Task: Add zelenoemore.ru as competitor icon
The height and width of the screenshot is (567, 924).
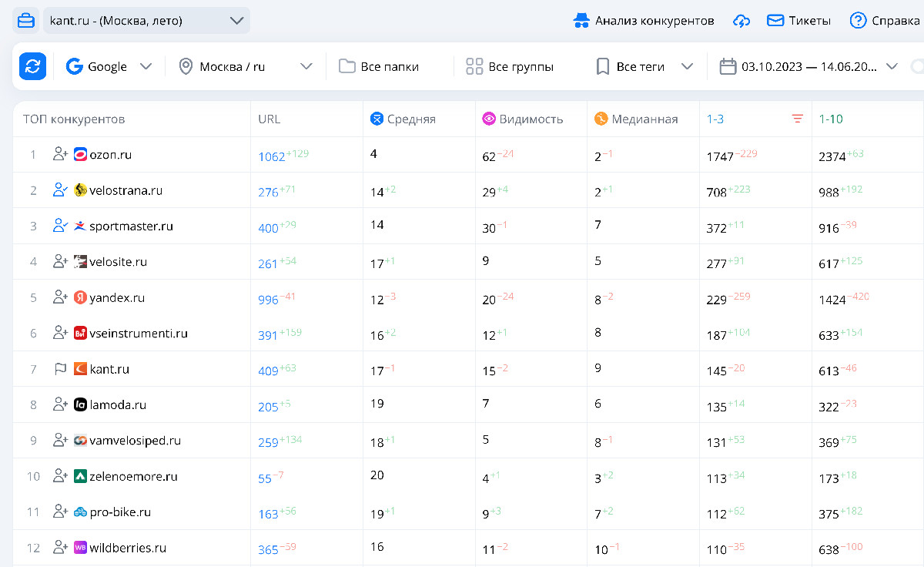Action: pos(60,476)
